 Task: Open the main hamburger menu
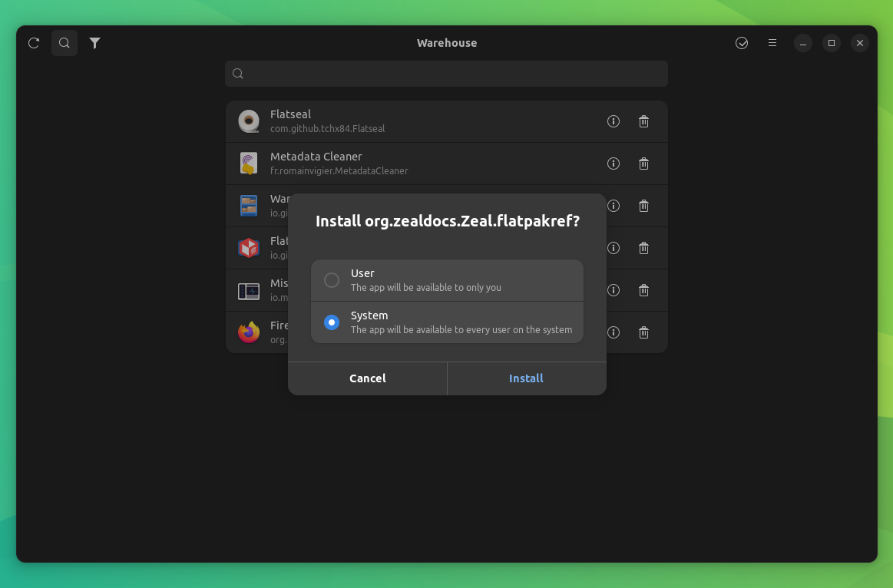(772, 43)
